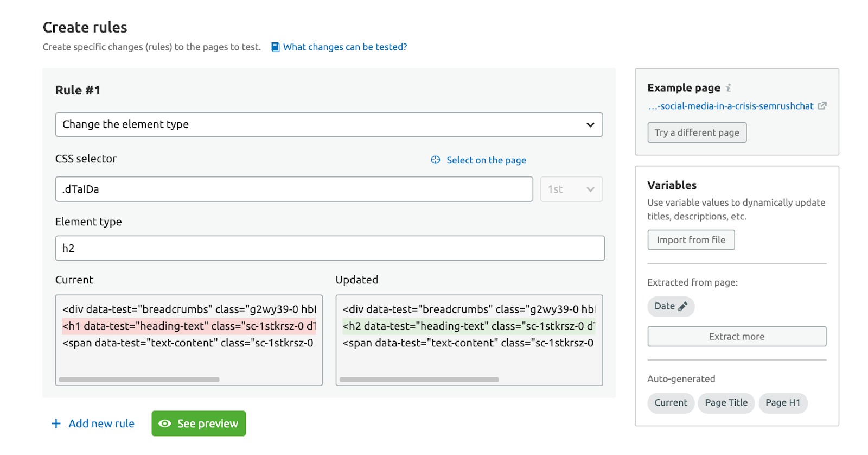868x455 pixels.
Task: Click the pencil edit icon on Date variable
Action: [683, 306]
